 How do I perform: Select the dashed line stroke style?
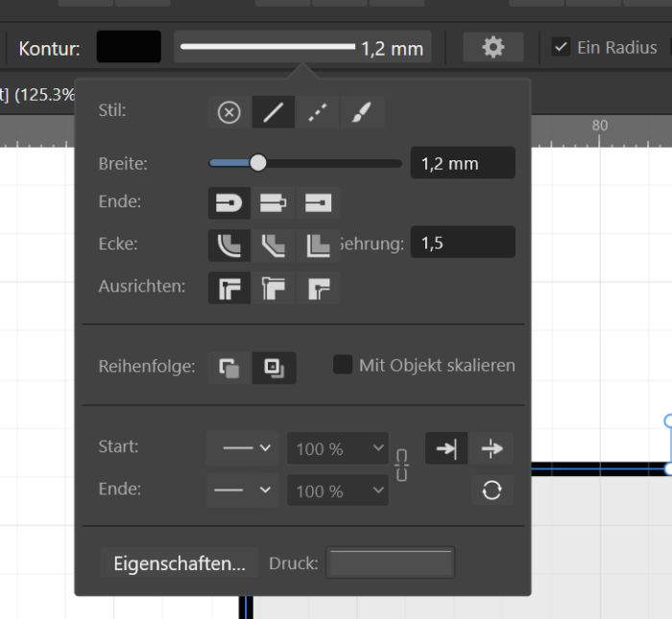318,112
